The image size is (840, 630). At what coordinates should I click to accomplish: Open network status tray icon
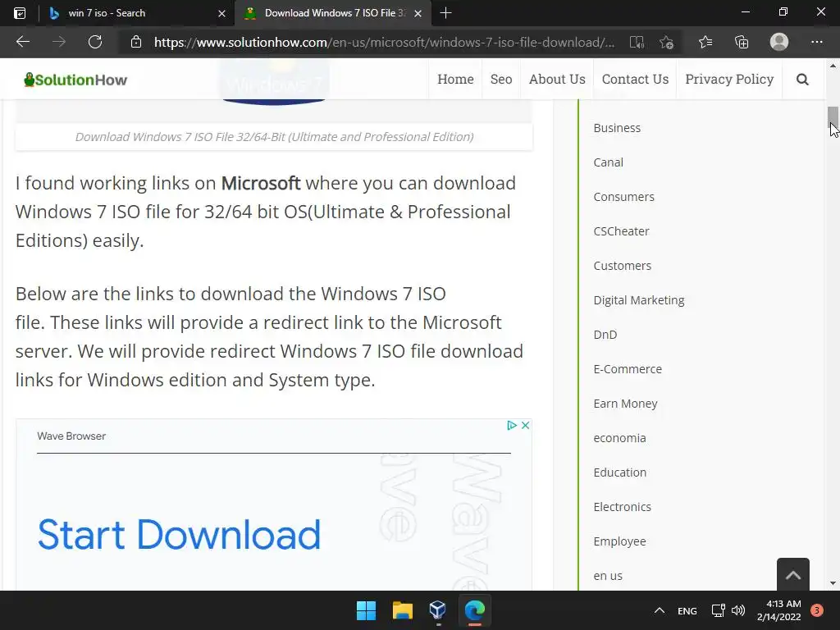pyautogui.click(x=718, y=610)
